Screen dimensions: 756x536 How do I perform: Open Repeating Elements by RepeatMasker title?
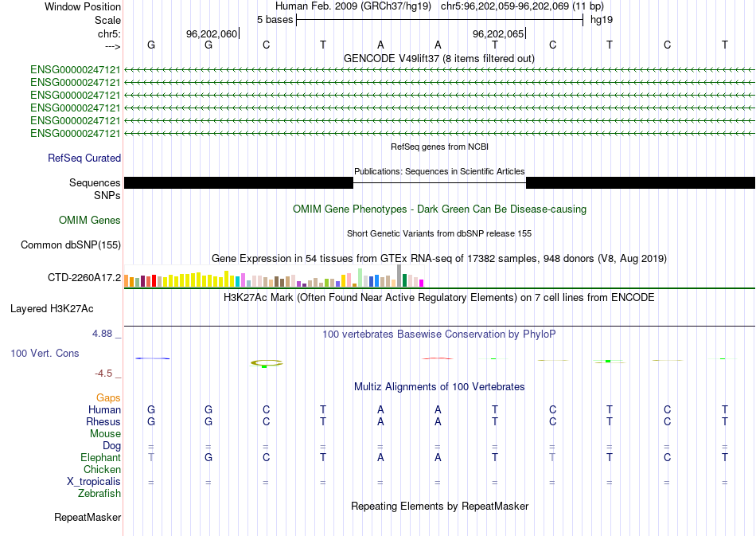click(x=439, y=506)
